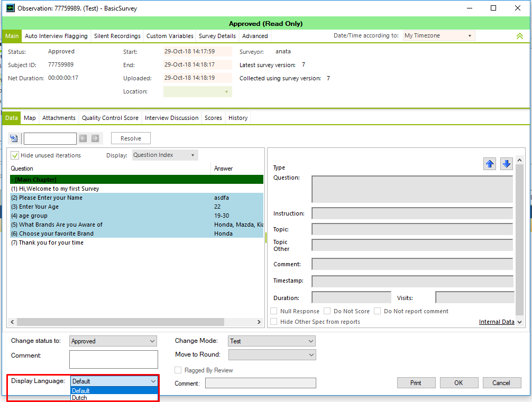This screenshot has width=532, height=402.
Task: Click the Cancel button
Action: tap(501, 382)
